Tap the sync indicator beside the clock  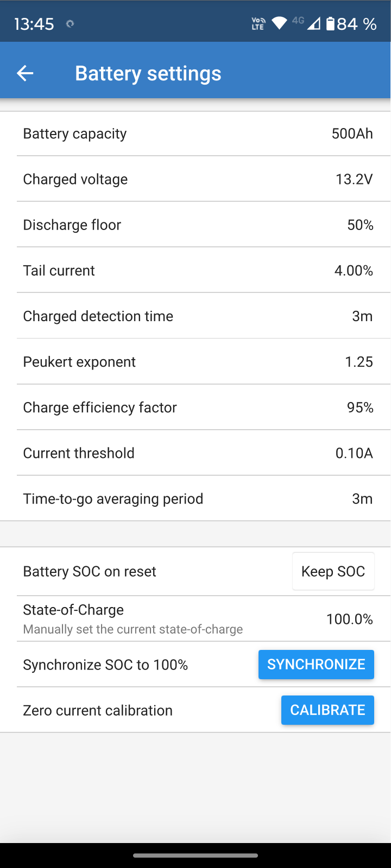coord(70,24)
